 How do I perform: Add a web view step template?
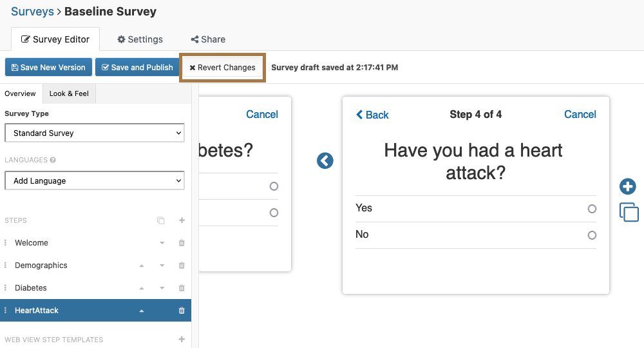[x=182, y=340]
